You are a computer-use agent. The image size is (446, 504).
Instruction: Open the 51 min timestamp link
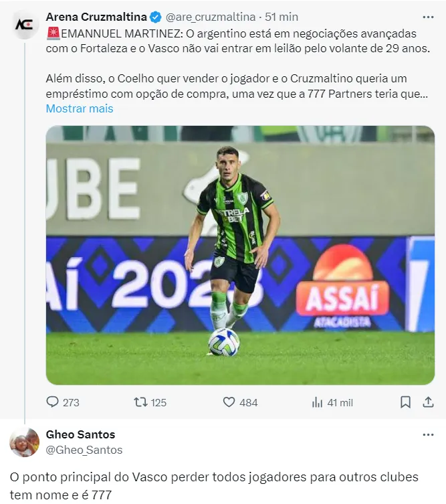(x=281, y=17)
